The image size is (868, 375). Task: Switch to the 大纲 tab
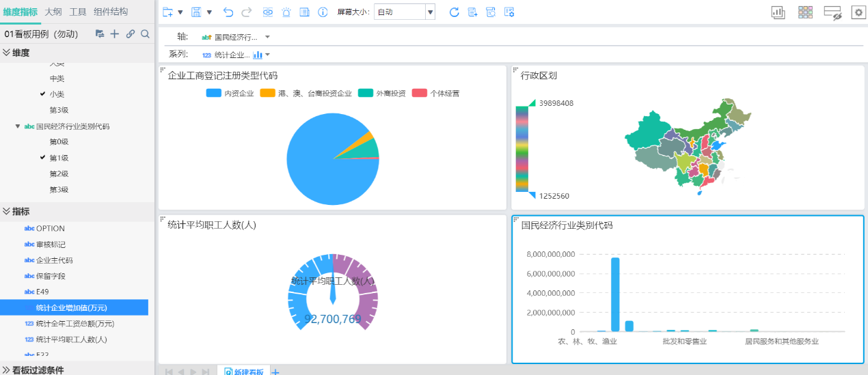[x=53, y=12]
